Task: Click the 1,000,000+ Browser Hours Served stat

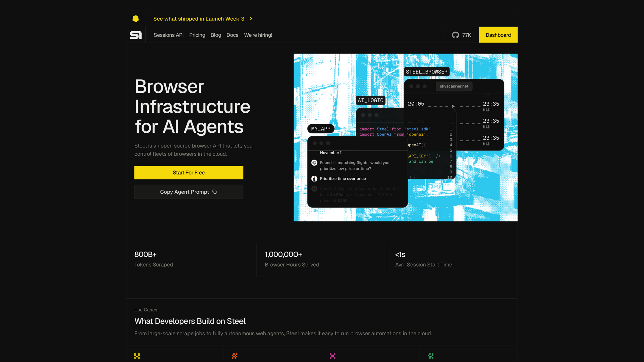Action: coord(322,260)
